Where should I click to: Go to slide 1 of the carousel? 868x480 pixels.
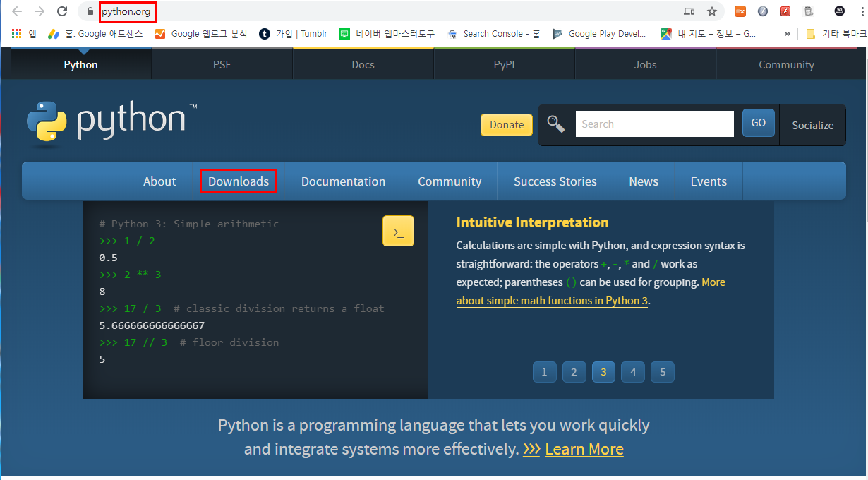pos(544,372)
